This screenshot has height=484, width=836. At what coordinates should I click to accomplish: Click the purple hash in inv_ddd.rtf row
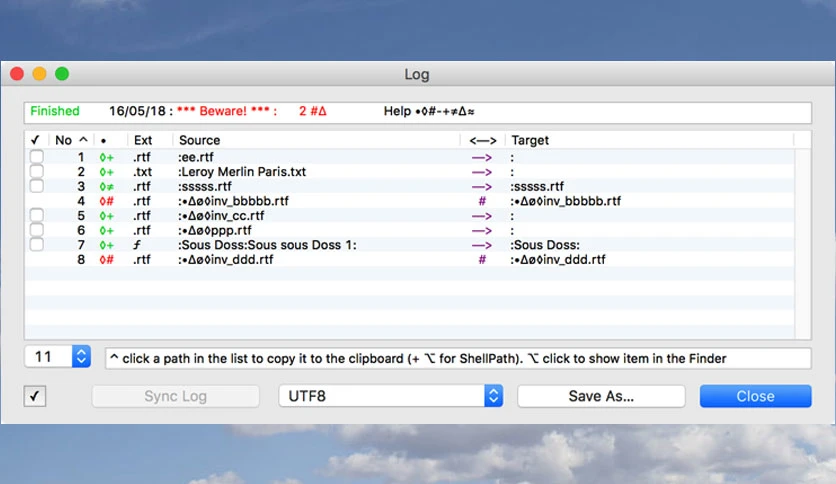click(482, 260)
